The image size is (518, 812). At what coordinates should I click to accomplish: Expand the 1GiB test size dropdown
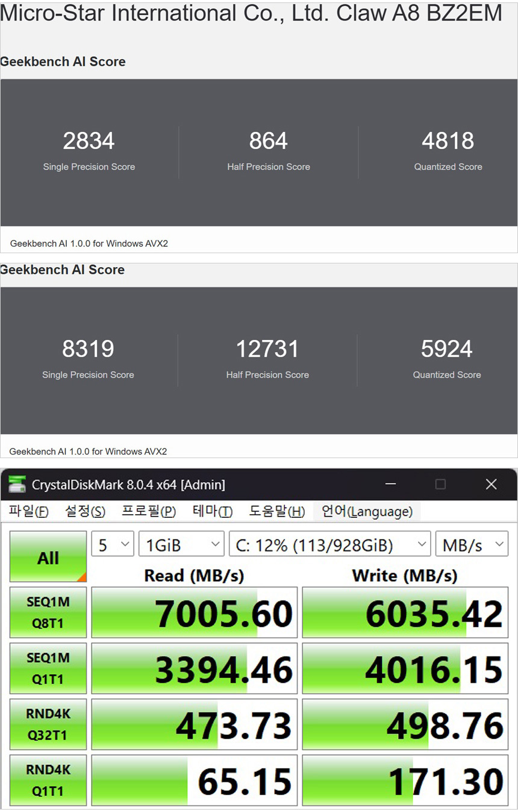tap(181, 545)
